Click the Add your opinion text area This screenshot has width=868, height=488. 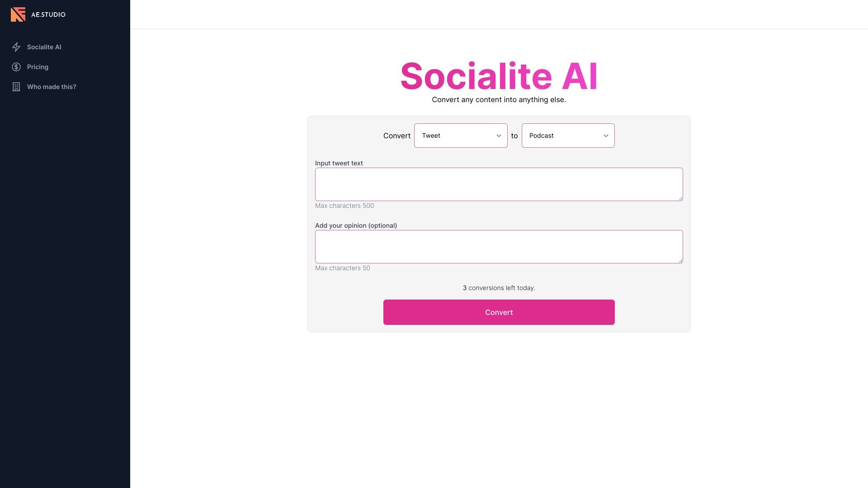tap(499, 246)
